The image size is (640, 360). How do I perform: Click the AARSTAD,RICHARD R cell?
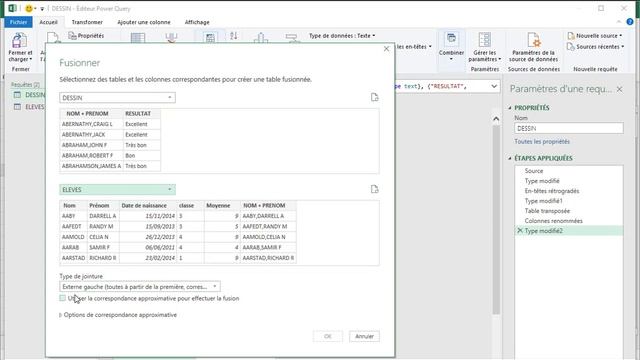point(268,258)
